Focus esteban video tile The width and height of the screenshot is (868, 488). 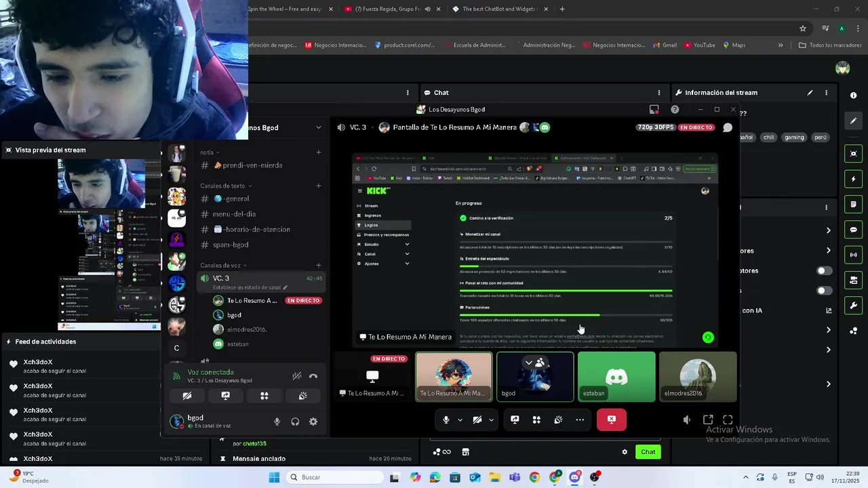616,376
